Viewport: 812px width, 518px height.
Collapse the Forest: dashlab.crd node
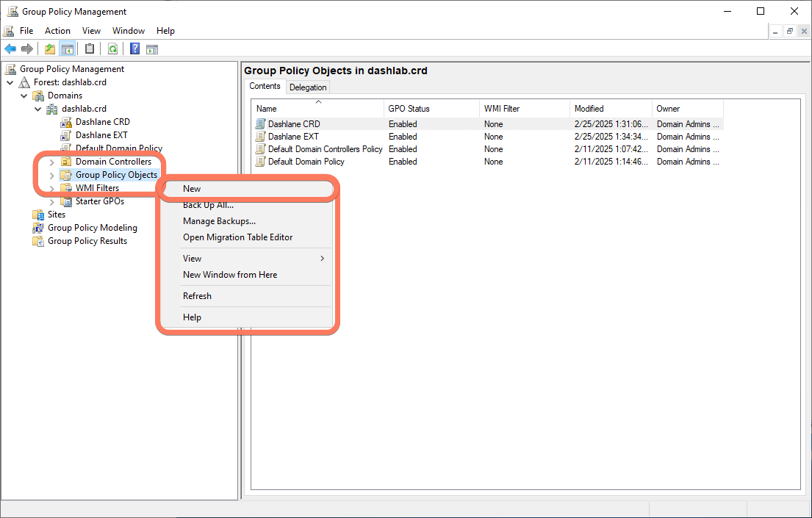10,82
